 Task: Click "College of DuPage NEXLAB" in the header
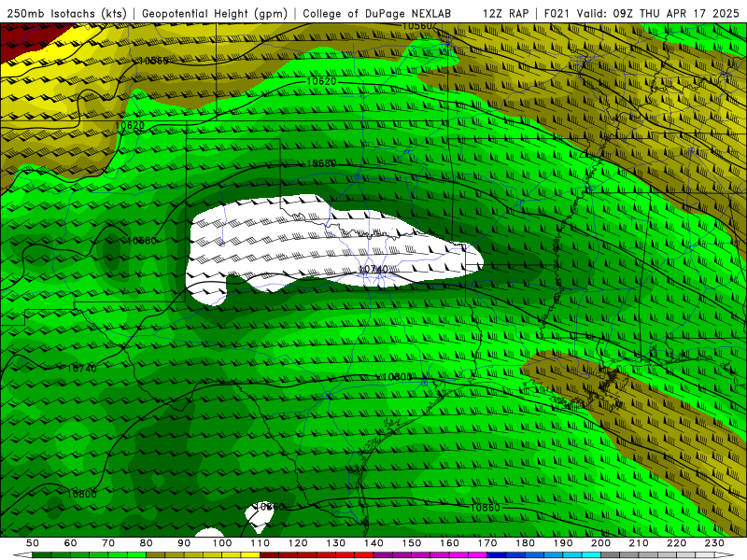377,13
